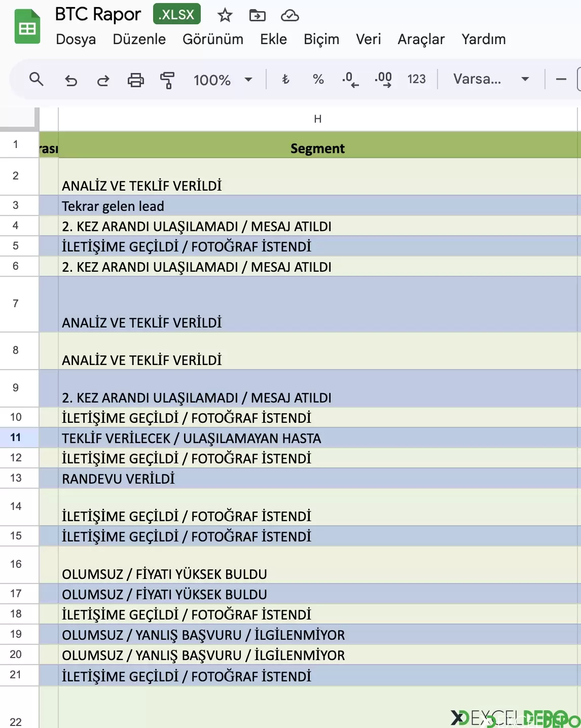Select row 2 'ANALİZ VE TEKLİF VERİLDİ' cell

pos(318,176)
